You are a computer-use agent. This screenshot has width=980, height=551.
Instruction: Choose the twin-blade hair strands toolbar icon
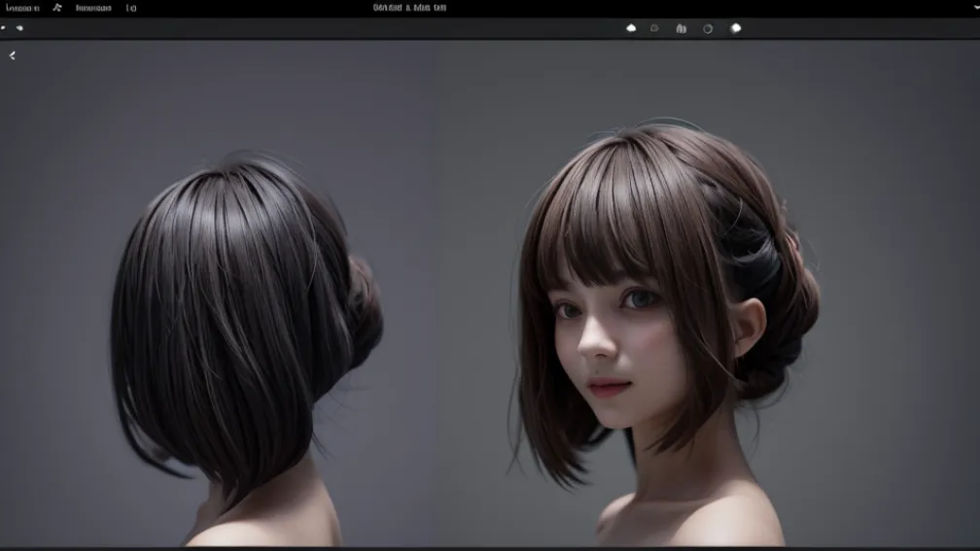681,28
